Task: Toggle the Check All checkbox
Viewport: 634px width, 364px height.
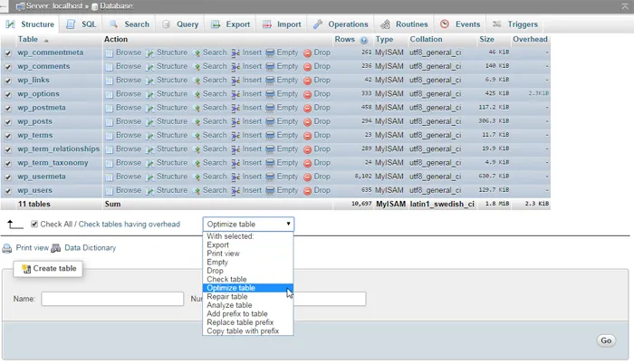Action: pos(34,224)
